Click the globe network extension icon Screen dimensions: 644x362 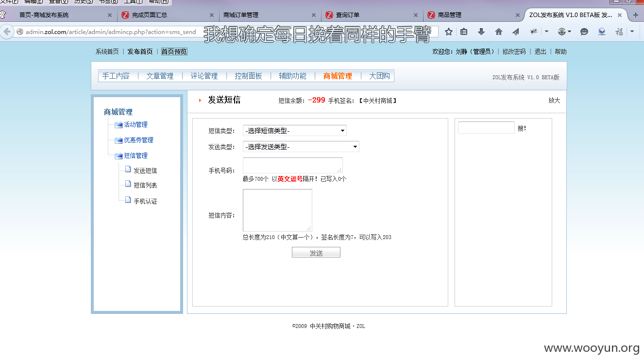[602, 32]
